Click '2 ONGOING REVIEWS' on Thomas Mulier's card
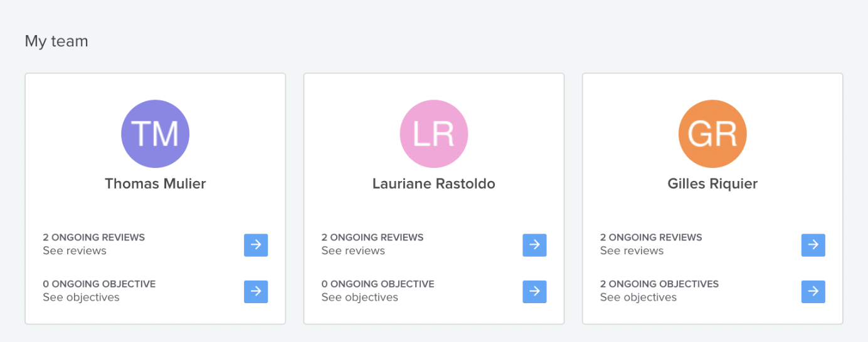The image size is (868, 342). pos(94,237)
